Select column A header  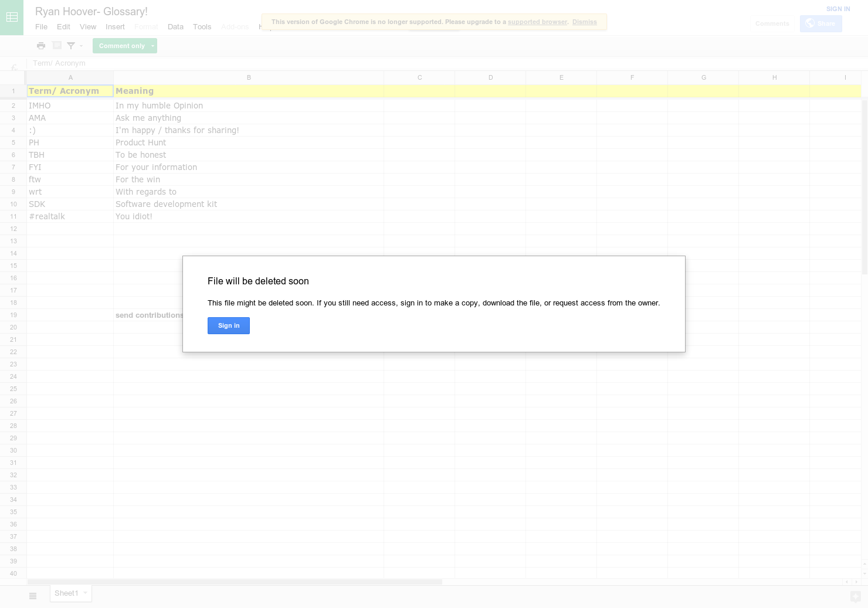[x=70, y=77]
